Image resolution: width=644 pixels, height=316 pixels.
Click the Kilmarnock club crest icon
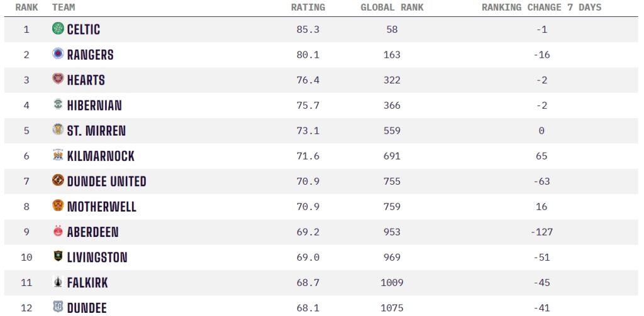click(x=58, y=156)
